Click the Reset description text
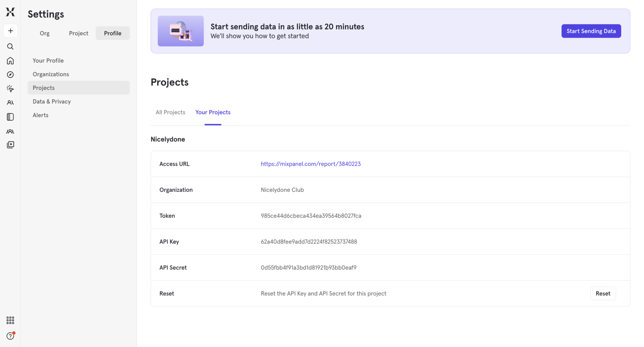 point(323,293)
